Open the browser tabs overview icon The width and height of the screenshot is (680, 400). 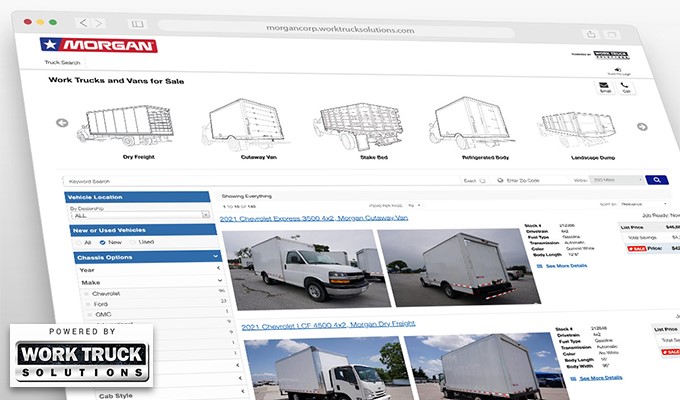[611, 34]
